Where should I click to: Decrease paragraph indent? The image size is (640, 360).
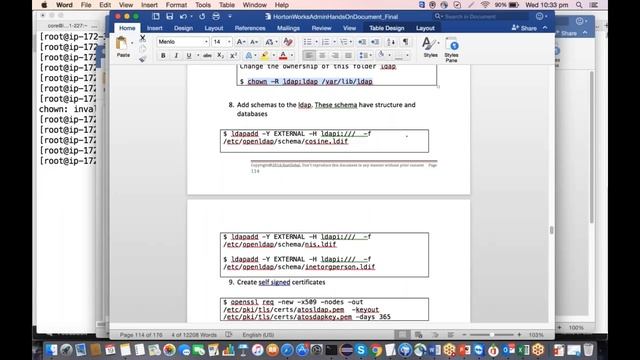click(362, 42)
